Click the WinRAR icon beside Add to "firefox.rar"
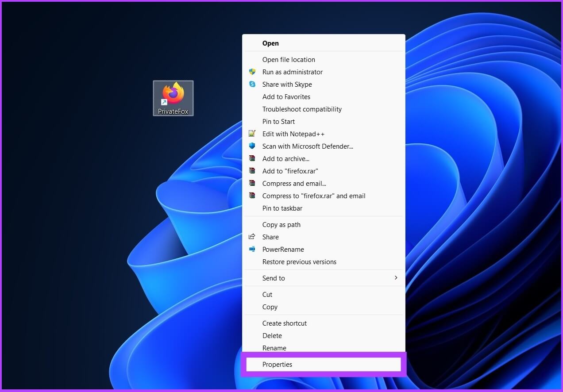This screenshot has height=392, width=563. (252, 171)
